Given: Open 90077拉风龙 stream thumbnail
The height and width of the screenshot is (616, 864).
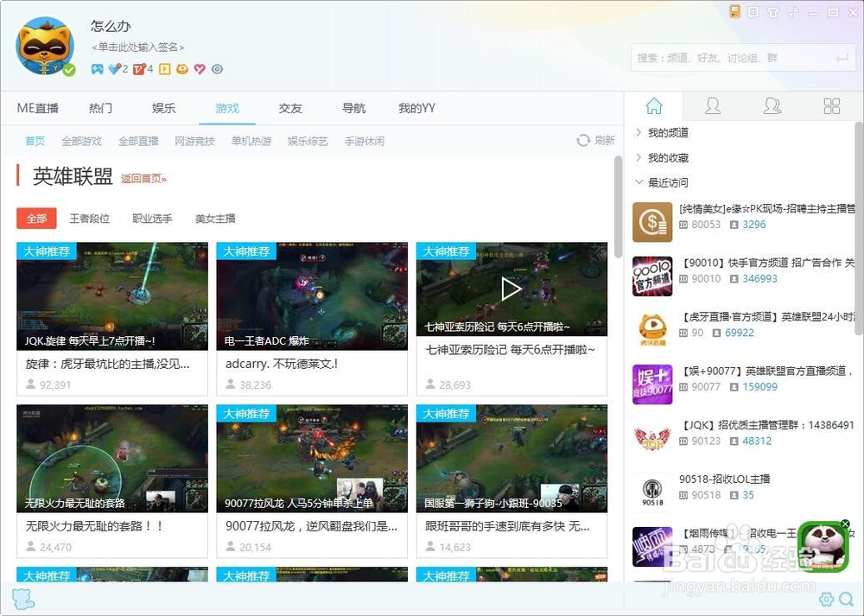Looking at the screenshot, I should (x=312, y=459).
